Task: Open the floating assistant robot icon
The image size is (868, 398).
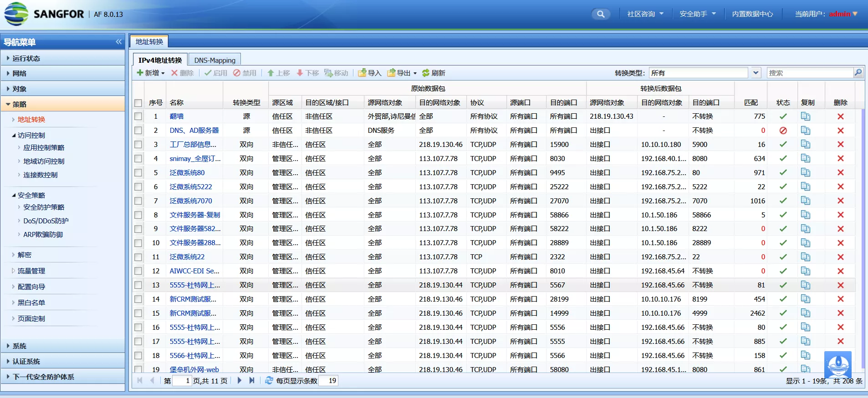Action: 837,364
